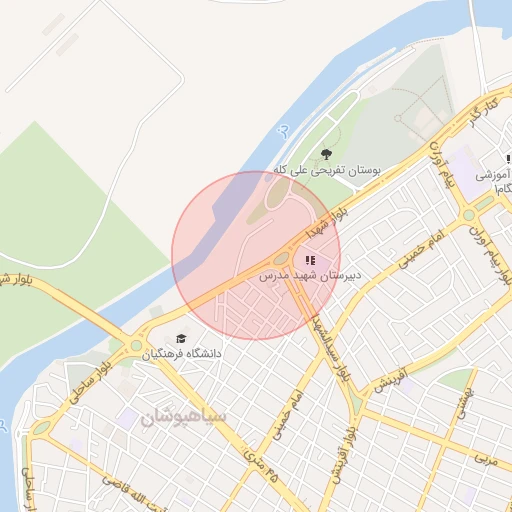This screenshot has width=512, height=512.
Task: Select the کنار گذر road label
Action: (484, 112)
